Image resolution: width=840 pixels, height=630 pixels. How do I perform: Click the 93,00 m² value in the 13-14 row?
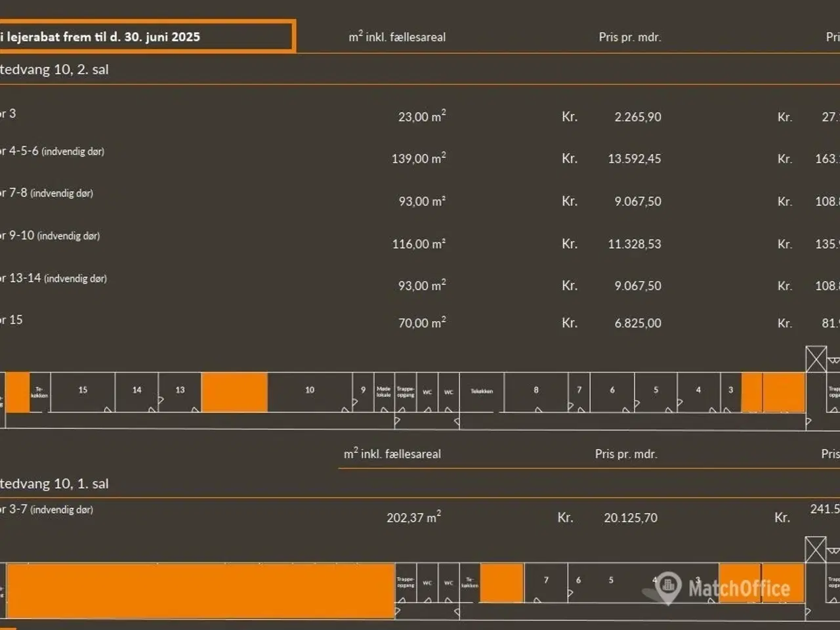422,285
